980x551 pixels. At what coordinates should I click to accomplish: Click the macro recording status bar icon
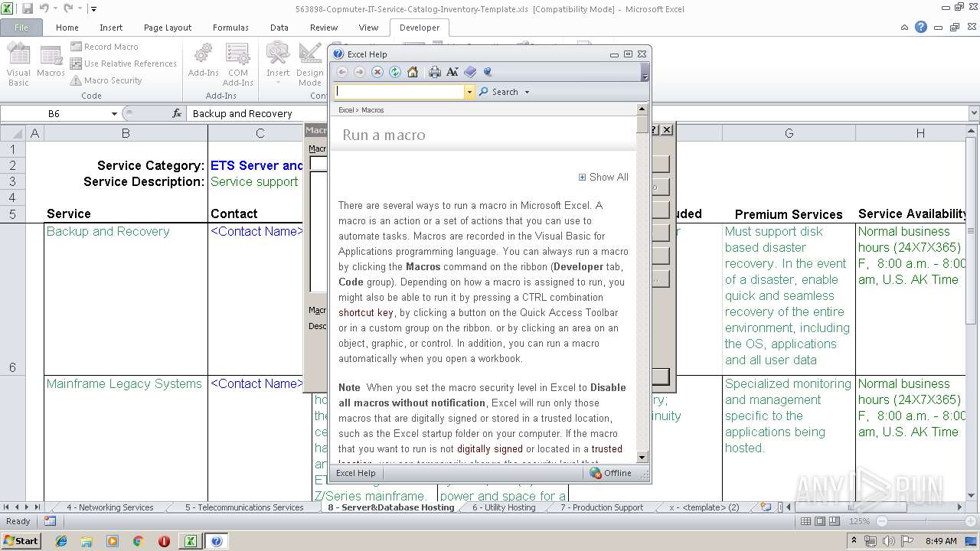point(50,521)
